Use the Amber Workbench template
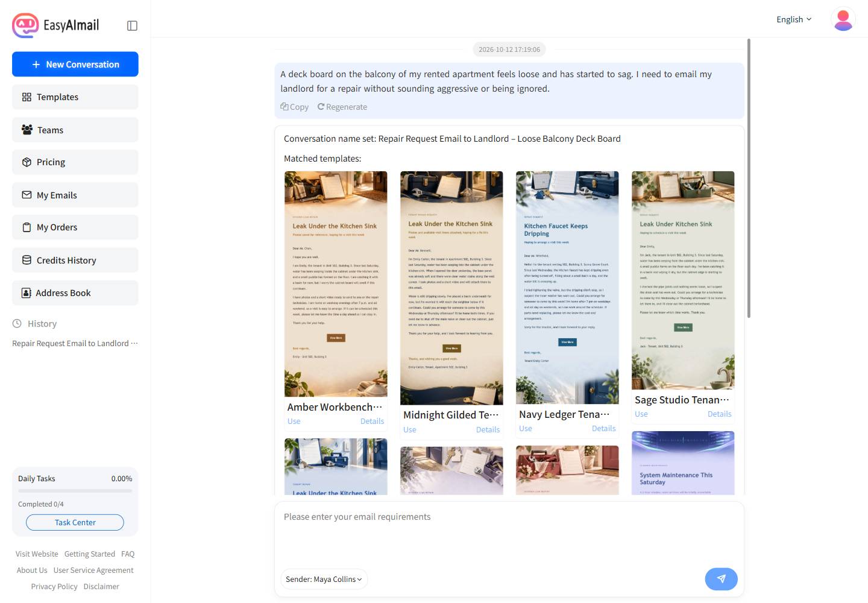 294,421
